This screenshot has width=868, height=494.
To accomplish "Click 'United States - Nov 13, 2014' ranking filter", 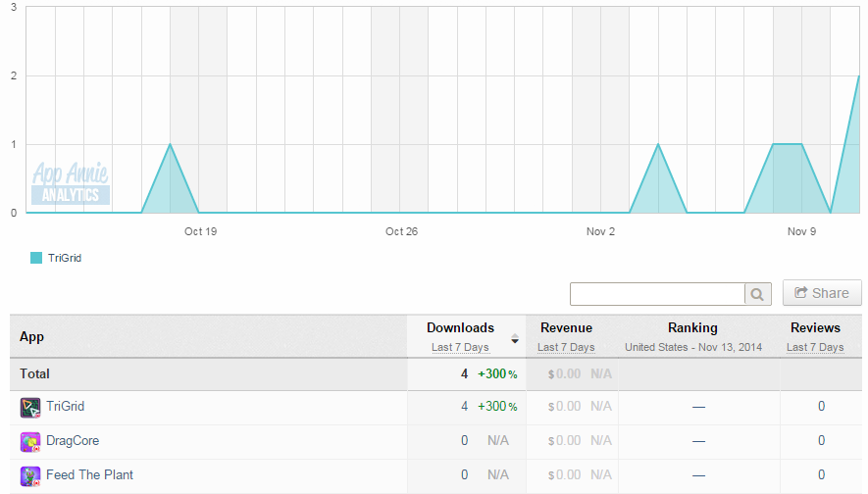I will [693, 347].
